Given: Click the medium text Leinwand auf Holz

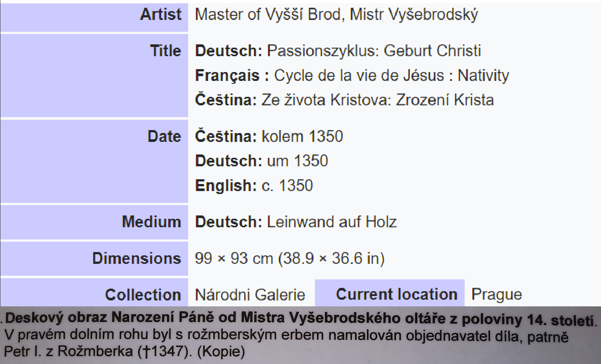Looking at the screenshot, I should coord(332,222).
